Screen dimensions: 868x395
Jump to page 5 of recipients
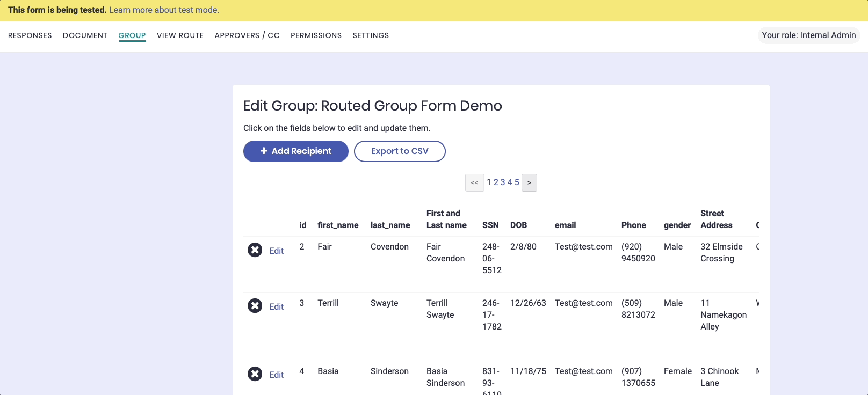[x=517, y=182]
